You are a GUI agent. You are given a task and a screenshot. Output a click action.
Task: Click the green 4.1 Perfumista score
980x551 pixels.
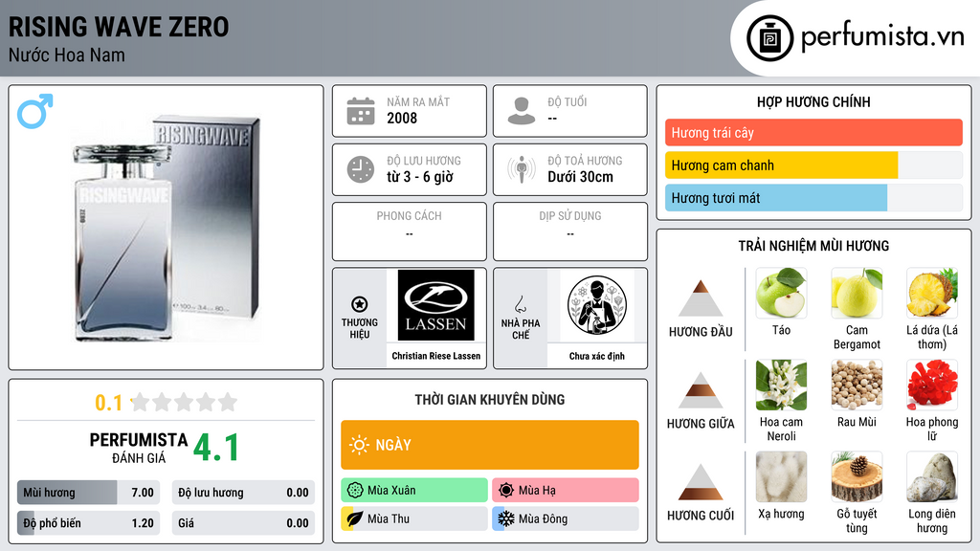pyautogui.click(x=216, y=448)
